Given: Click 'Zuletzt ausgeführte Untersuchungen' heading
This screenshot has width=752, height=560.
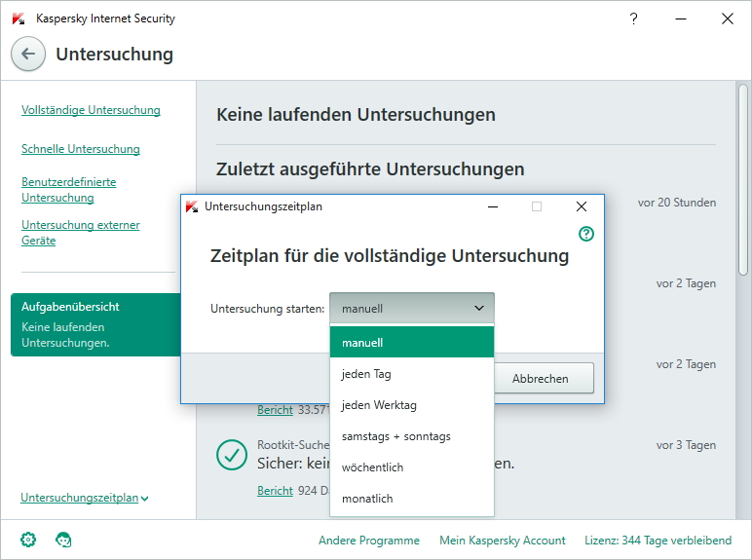Looking at the screenshot, I should (370, 168).
